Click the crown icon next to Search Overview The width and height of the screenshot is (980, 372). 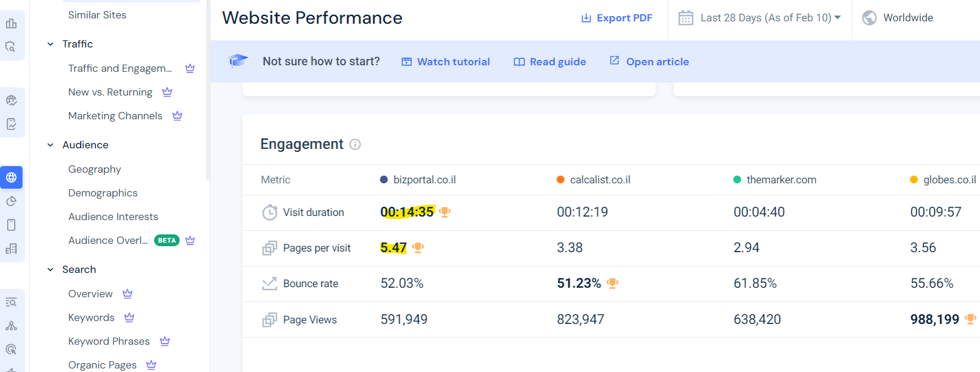coord(128,294)
